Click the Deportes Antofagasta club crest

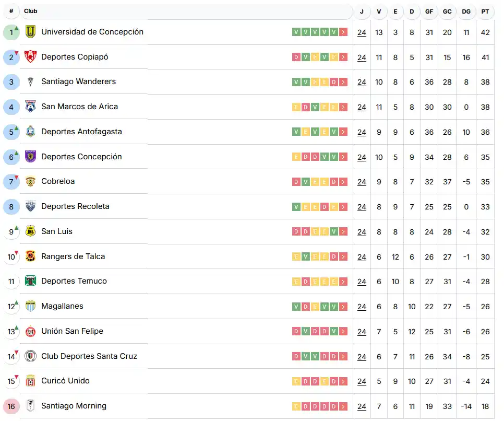(x=31, y=132)
